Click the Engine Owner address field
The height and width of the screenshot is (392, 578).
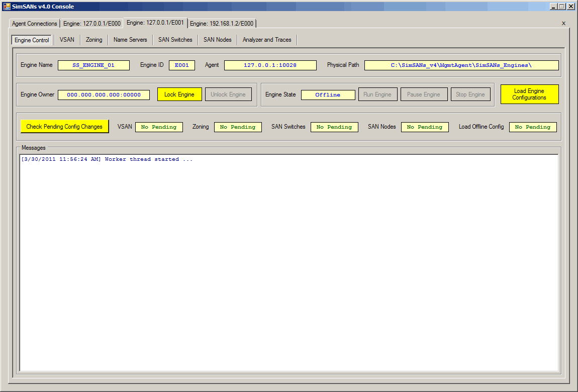(x=104, y=95)
